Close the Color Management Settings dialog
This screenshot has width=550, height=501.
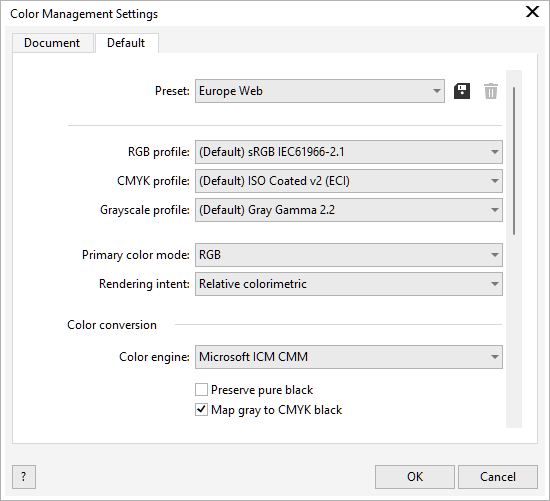pyautogui.click(x=532, y=12)
